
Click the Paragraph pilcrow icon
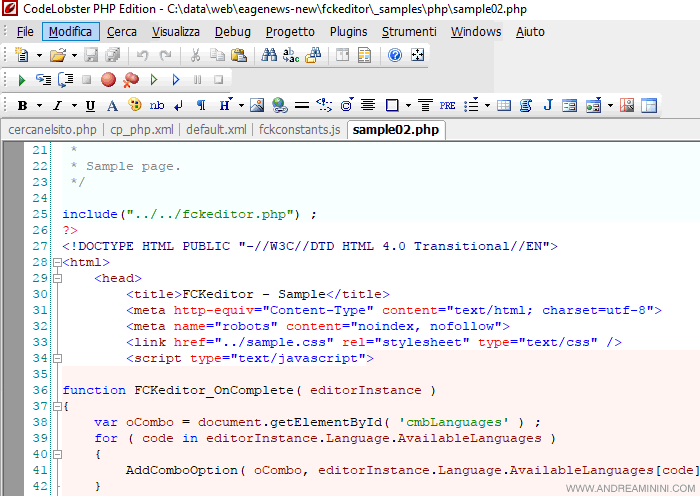(201, 106)
